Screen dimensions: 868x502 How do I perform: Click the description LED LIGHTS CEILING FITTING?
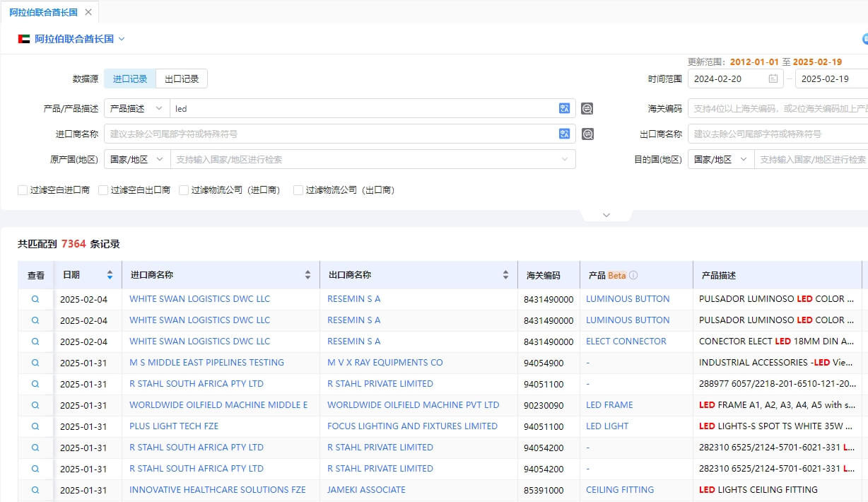click(x=758, y=490)
